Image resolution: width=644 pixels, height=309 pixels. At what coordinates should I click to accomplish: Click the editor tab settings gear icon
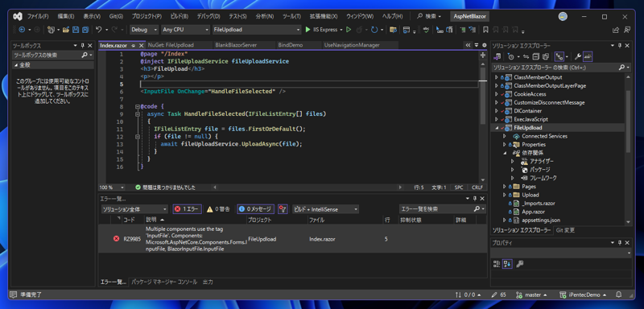(485, 45)
